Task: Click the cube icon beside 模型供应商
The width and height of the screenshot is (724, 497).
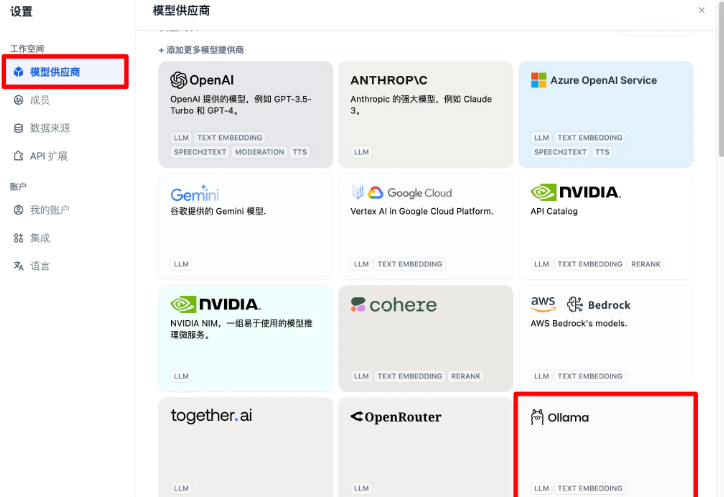Action: click(18, 72)
